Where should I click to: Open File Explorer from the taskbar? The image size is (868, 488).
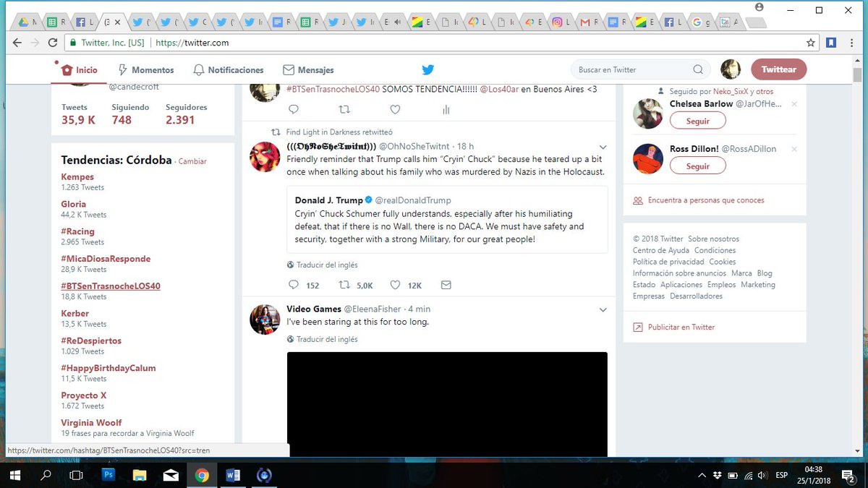point(140,475)
